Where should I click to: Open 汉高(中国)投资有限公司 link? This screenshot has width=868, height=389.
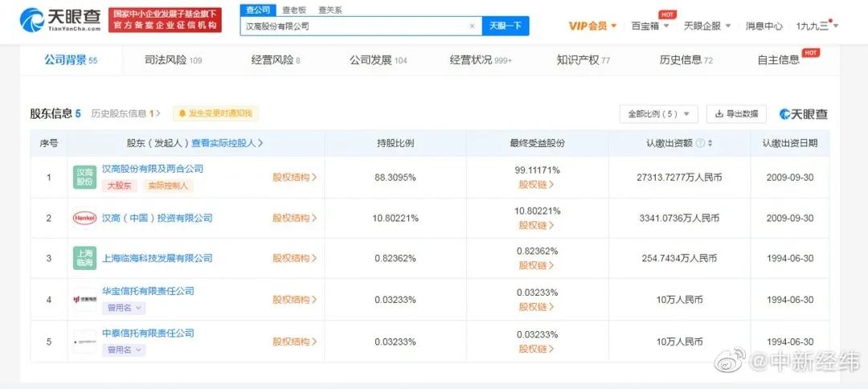click(158, 218)
